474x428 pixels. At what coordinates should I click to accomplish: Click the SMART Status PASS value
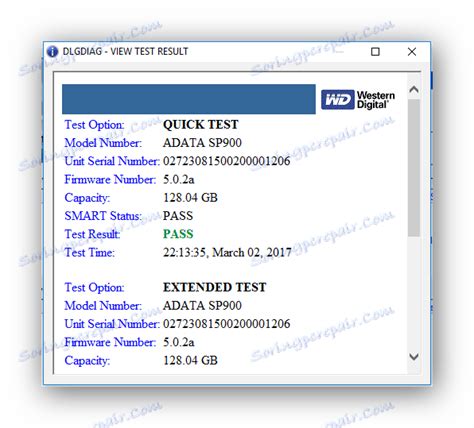178,216
